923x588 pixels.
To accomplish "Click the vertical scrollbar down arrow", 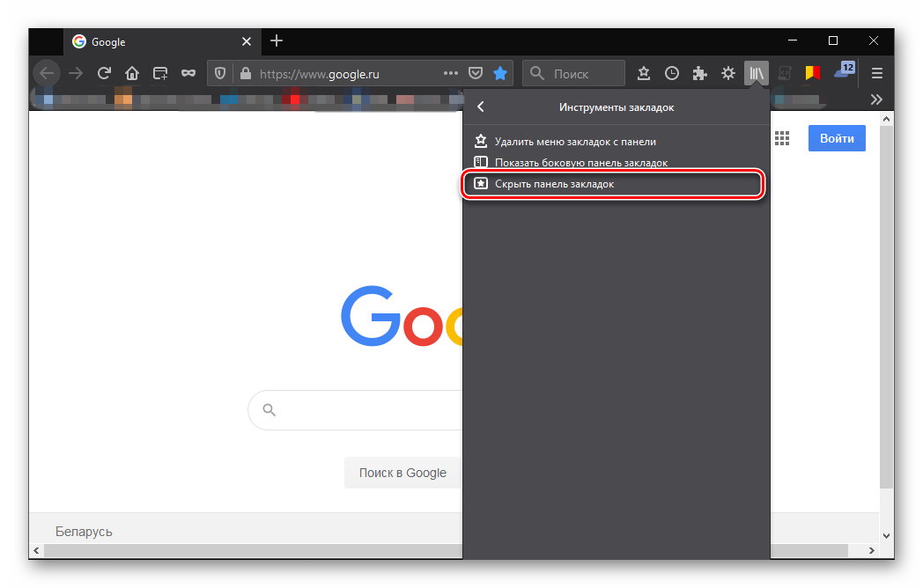I will coord(887,535).
